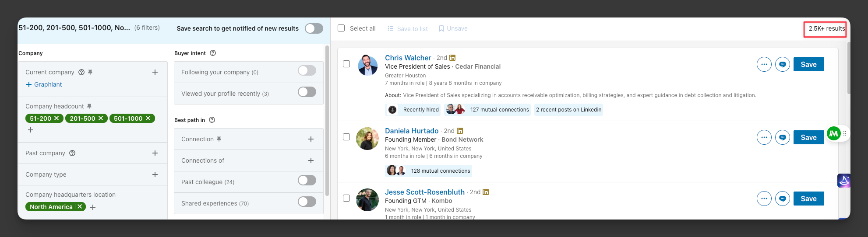Open Bond Network company link

(x=462, y=139)
